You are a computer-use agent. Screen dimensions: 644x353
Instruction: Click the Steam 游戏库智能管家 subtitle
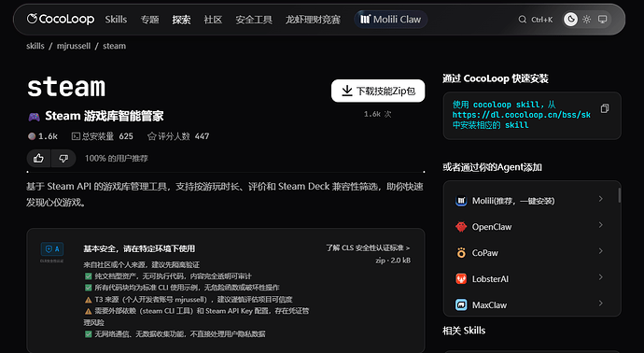tap(105, 116)
